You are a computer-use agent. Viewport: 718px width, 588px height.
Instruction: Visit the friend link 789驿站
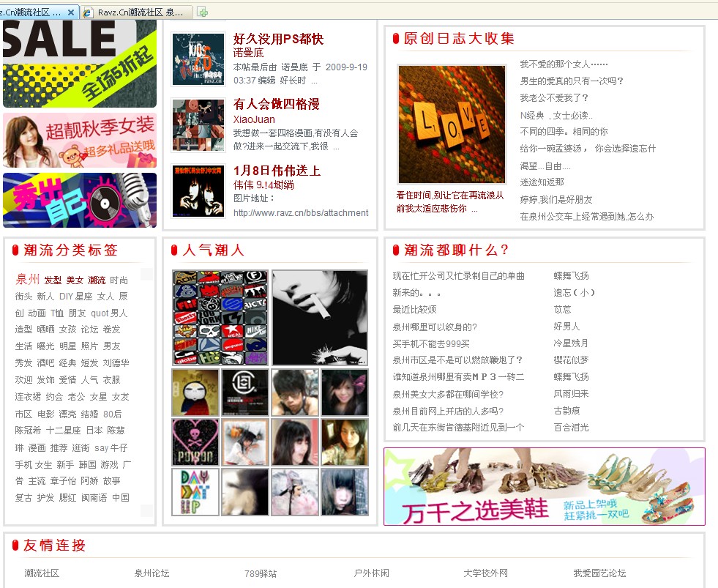[260, 573]
